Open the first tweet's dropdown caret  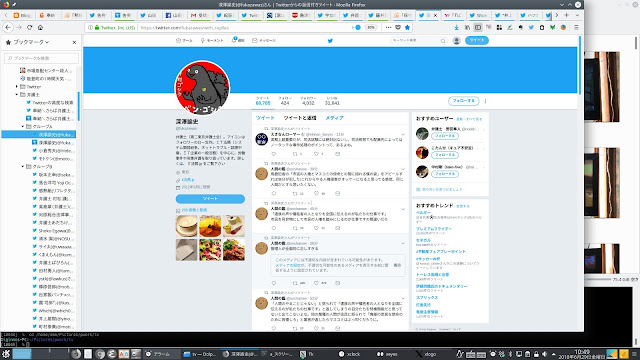point(403,134)
